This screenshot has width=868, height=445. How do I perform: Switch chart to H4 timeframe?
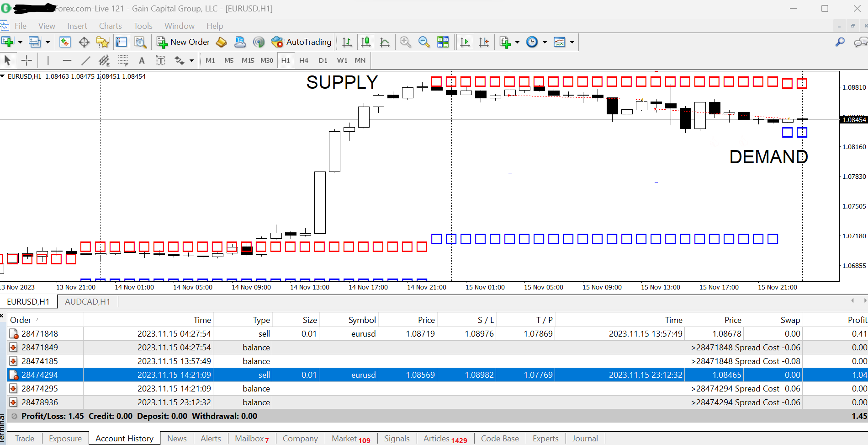pyautogui.click(x=304, y=60)
